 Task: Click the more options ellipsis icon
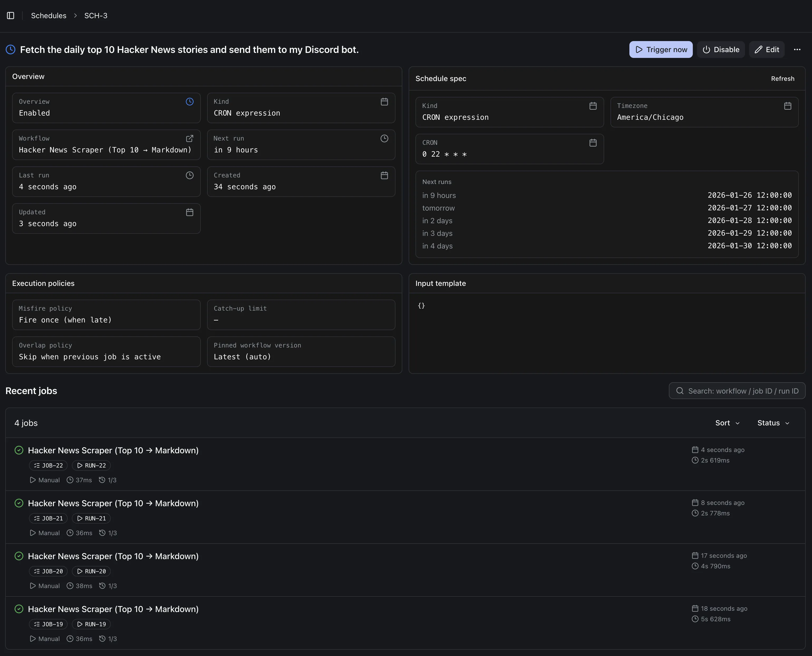(797, 49)
